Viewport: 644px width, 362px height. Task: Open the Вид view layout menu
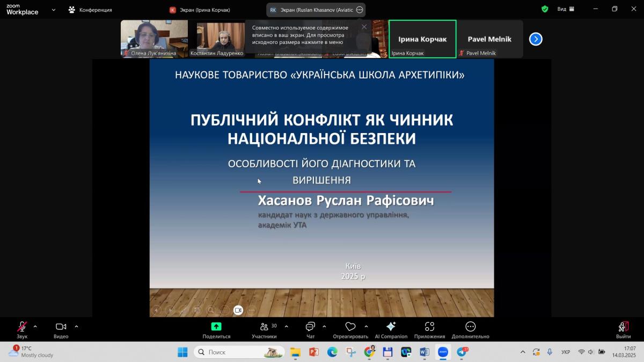pos(566,9)
